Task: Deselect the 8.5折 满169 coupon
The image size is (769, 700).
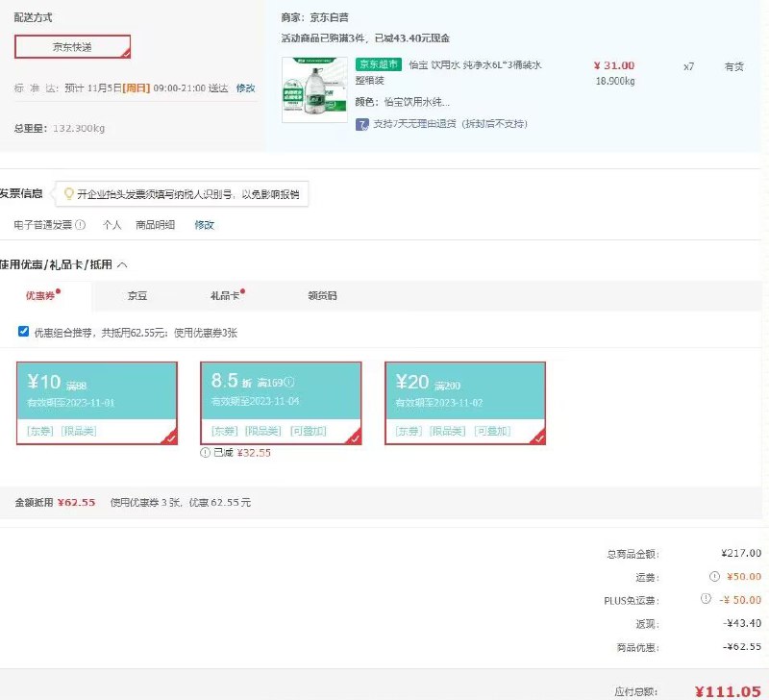Action: (281, 403)
